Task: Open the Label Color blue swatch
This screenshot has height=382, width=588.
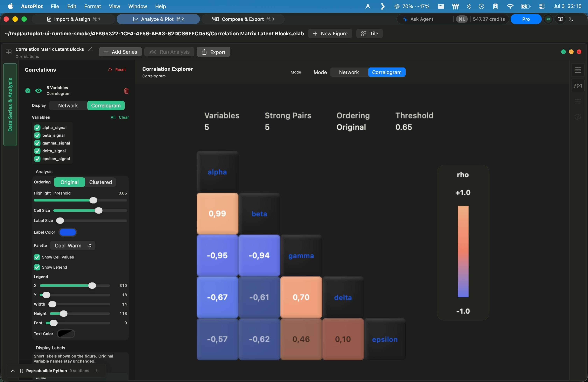Action: tap(68, 232)
